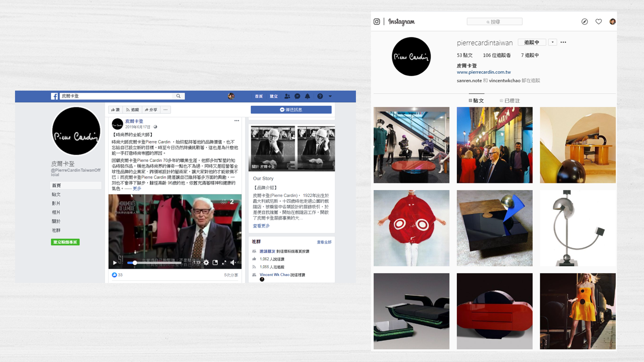Viewport: 644px width, 362px height.
Task: Enter fullscreen on the Facebook video
Action: (224, 262)
